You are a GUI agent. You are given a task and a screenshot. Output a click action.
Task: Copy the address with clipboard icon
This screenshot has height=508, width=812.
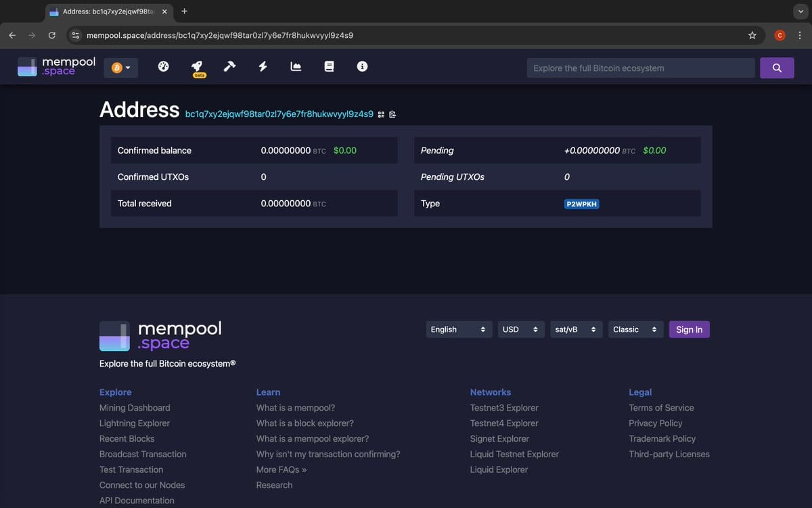(x=392, y=114)
